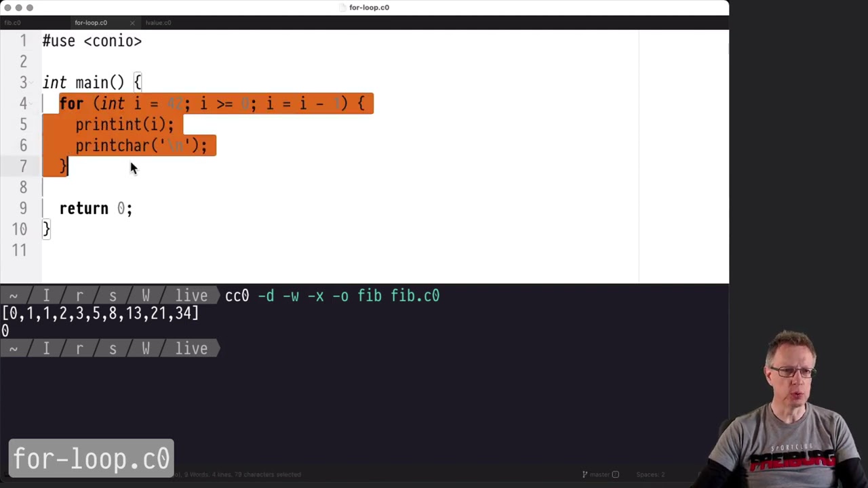Switch to the lvalue.c0 tab
The width and height of the screenshot is (868, 488).
point(158,23)
